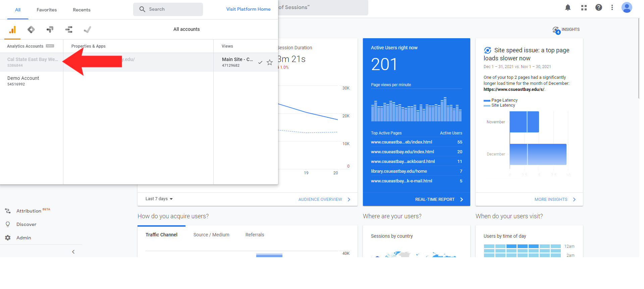Screen dimensions: 644x289
Task: Open the three-dot more options menu
Action: click(612, 7)
